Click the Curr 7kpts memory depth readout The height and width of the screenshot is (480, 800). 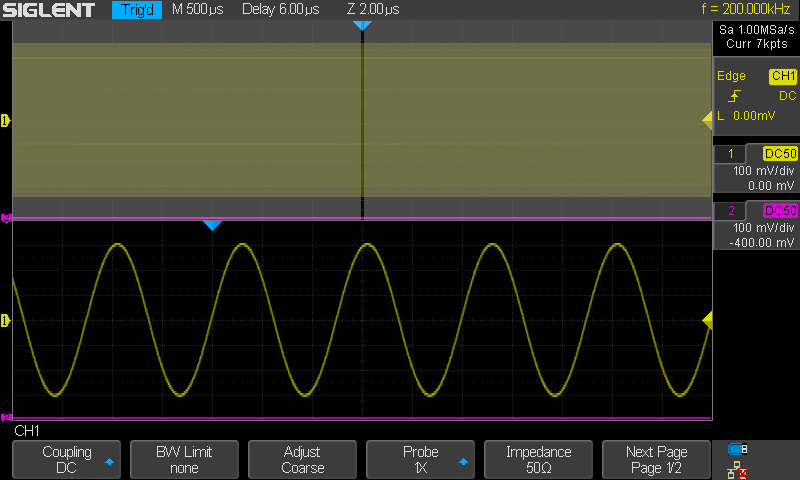757,44
